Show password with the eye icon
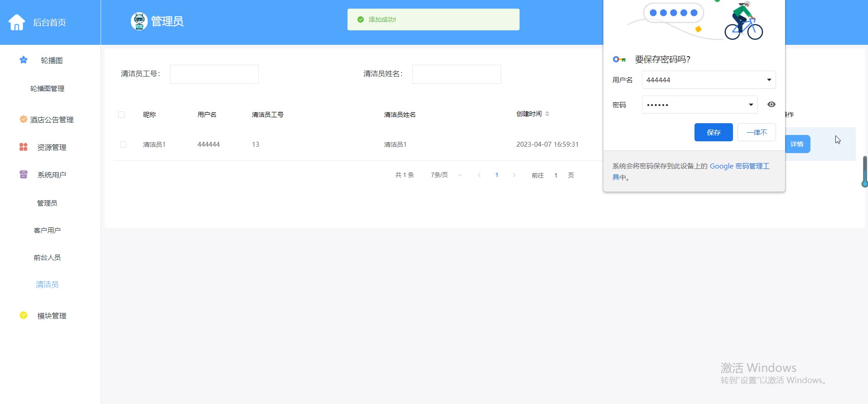The height and width of the screenshot is (404, 868). pos(772,105)
